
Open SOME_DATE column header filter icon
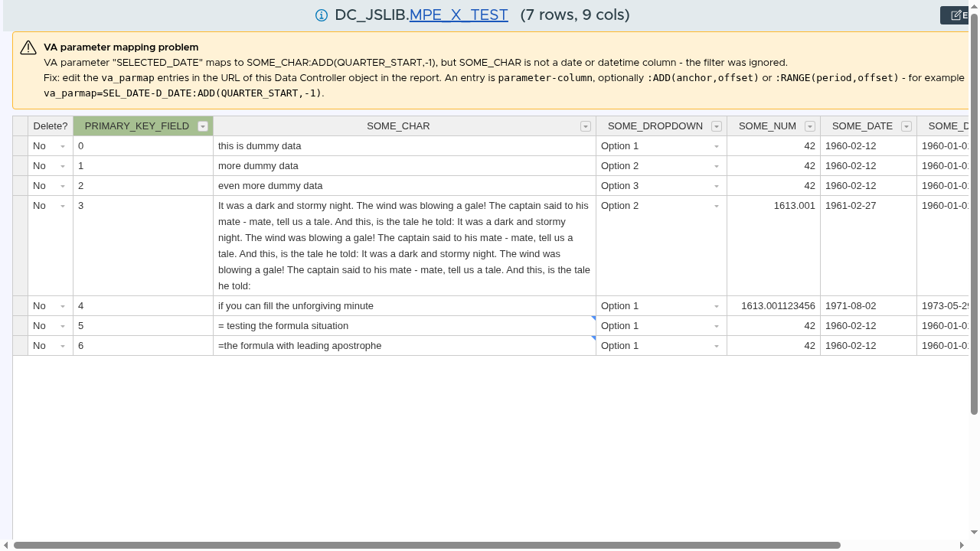906,126
